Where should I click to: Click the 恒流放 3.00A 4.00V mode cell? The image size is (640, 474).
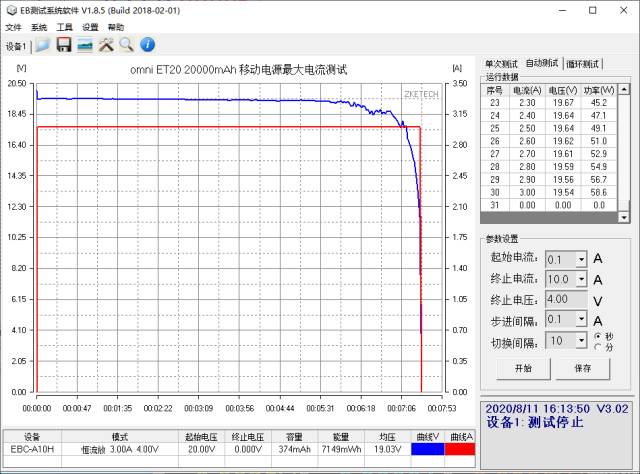(x=120, y=449)
